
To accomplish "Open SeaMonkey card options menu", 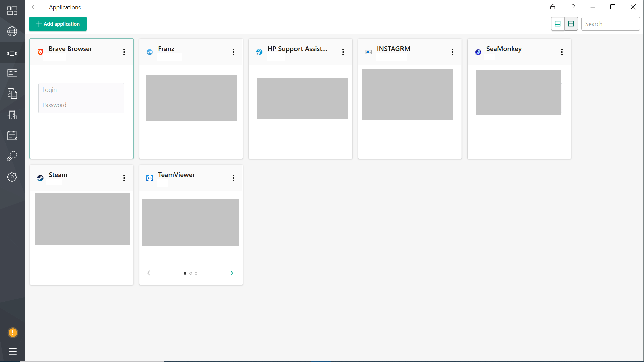I will (562, 52).
